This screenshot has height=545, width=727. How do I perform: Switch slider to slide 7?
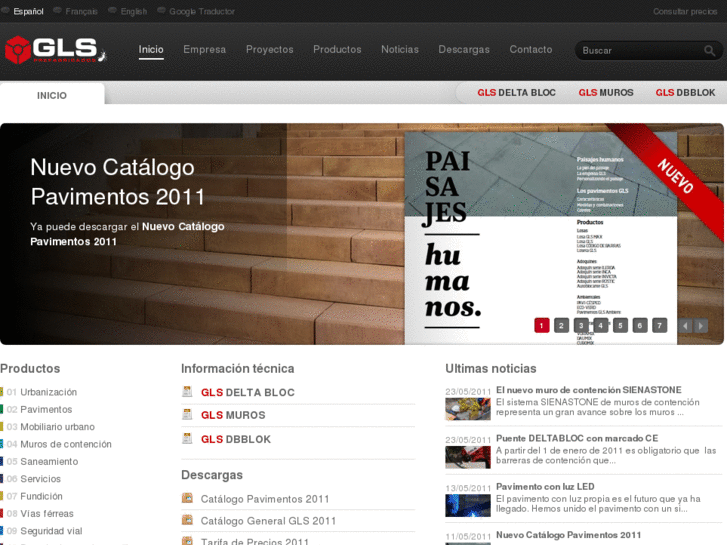point(660,326)
